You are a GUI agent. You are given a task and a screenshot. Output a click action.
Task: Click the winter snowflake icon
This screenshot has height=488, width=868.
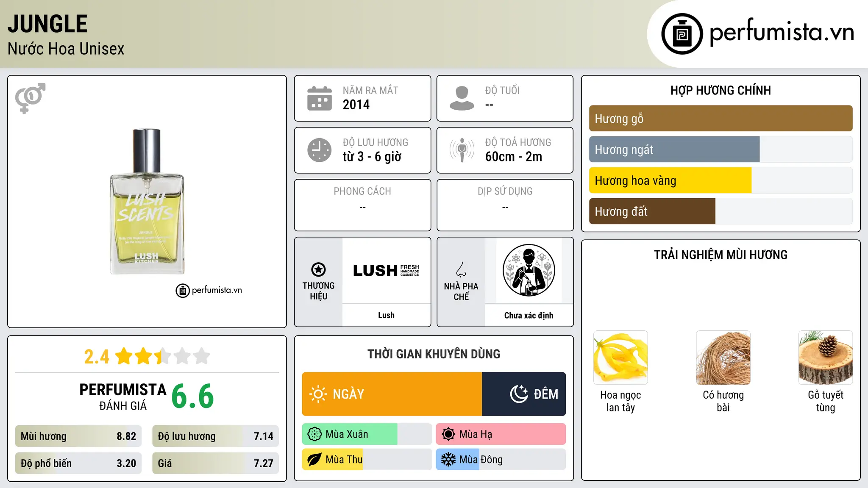coord(448,460)
